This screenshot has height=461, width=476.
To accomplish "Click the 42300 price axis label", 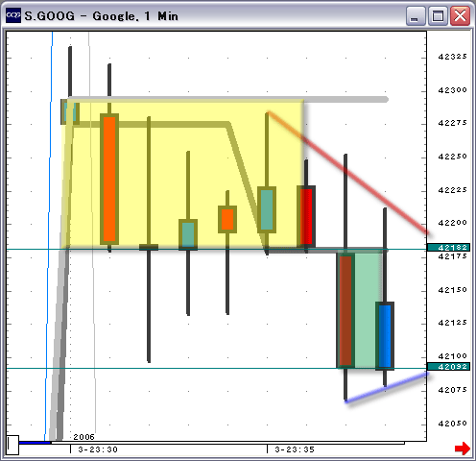I will coord(452,90).
